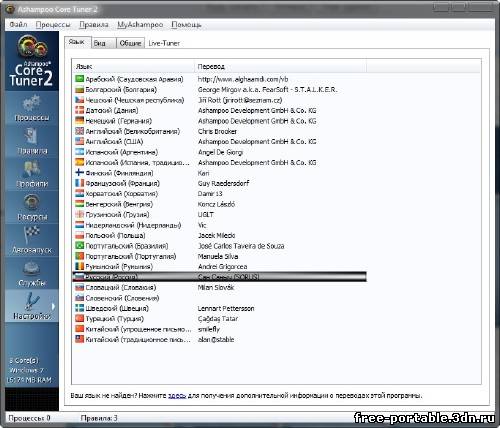Select Китайский (традиционное письмо) row
This screenshot has width=500, height=428.
(220, 339)
